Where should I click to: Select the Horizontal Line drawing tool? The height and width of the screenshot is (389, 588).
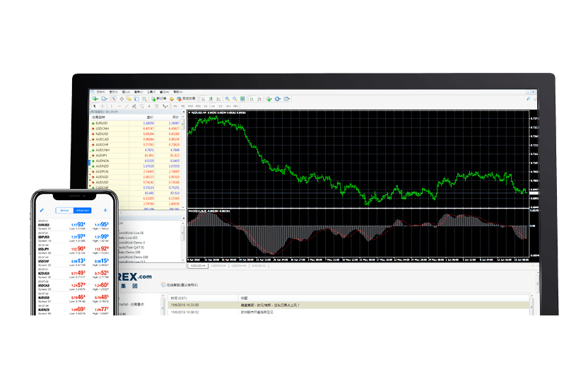(x=119, y=106)
